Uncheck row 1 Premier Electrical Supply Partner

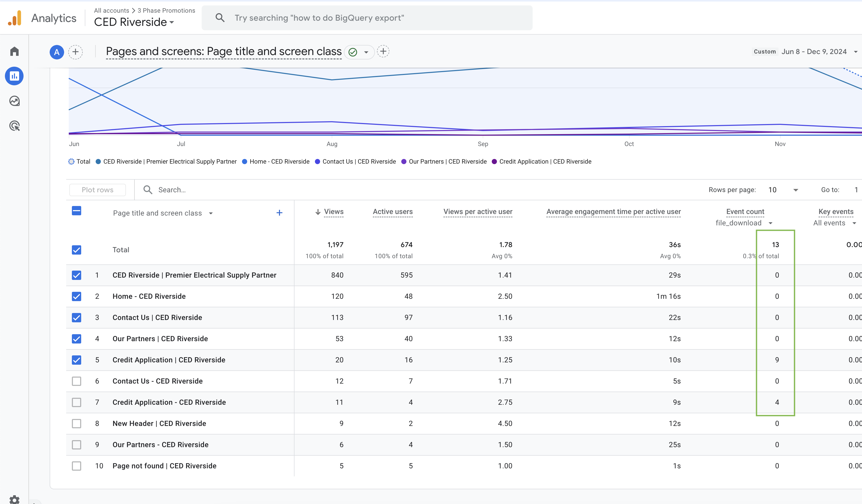tap(77, 275)
